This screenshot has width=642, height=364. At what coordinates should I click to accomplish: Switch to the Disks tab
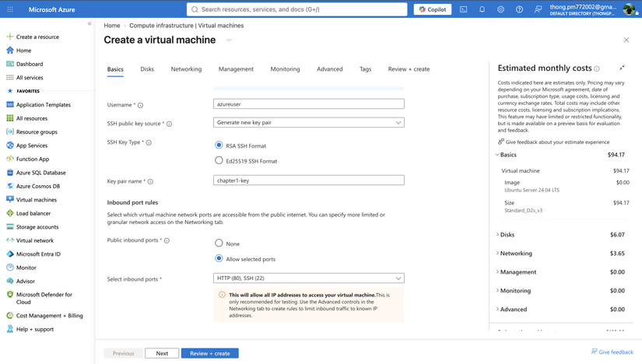point(147,68)
